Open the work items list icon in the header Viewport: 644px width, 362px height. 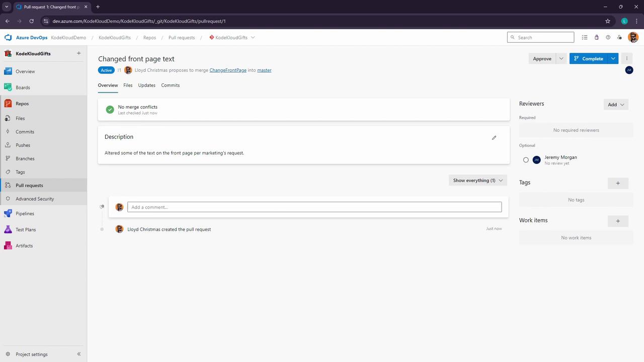click(x=585, y=37)
